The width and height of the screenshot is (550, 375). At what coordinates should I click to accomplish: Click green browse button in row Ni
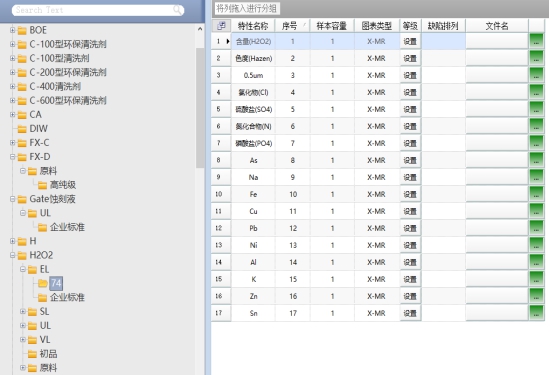point(536,245)
